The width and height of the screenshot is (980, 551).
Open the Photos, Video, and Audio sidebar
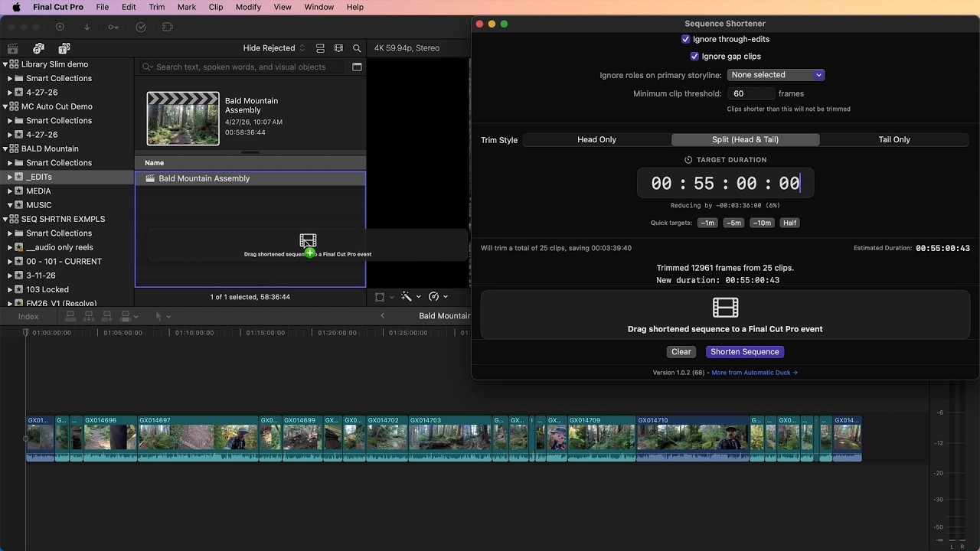(x=38, y=48)
